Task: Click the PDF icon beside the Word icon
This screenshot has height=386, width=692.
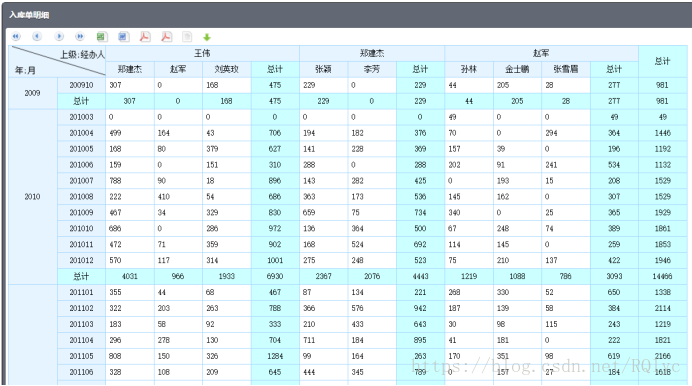Action: click(145, 37)
